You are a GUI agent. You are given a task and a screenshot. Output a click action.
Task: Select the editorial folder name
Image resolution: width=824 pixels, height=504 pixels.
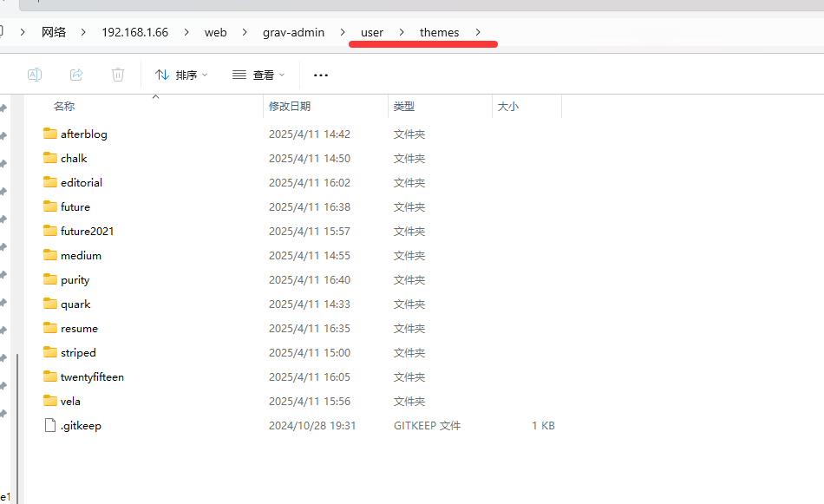[x=82, y=182]
